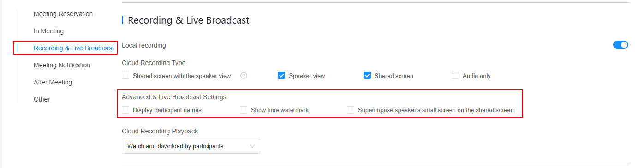The height and width of the screenshot is (168, 644).
Task: Go to Meeting Reservation settings
Action: 63,14
